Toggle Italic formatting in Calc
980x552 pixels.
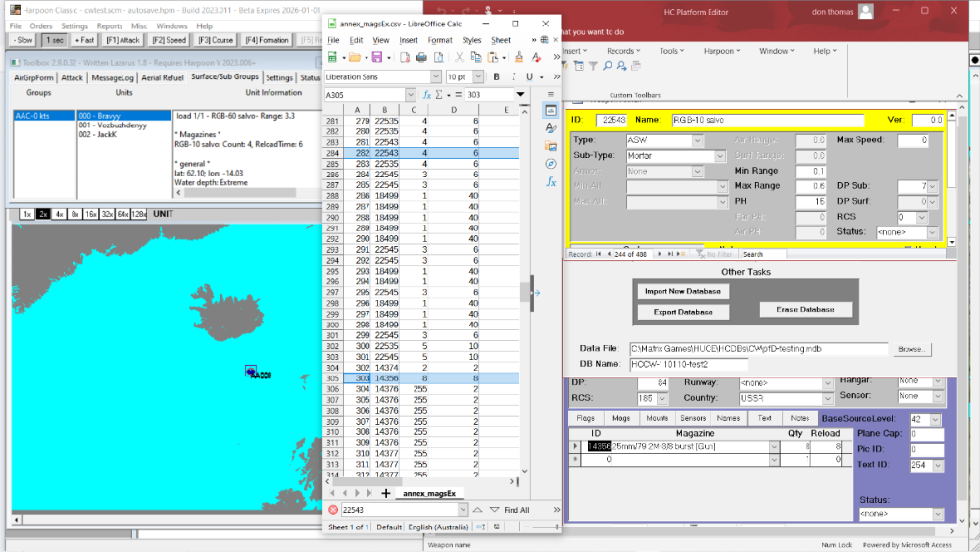click(514, 76)
